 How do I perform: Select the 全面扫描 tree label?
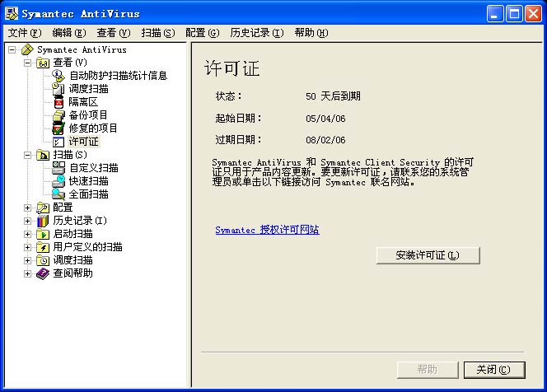pos(89,194)
